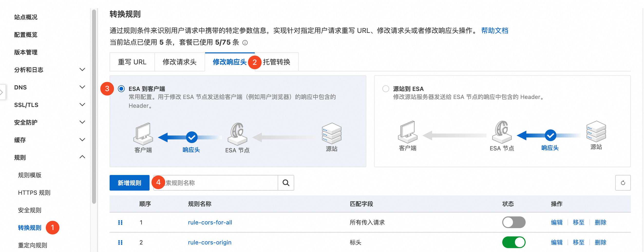Collapse the 规则 menu section
644x252 pixels.
(x=82, y=157)
